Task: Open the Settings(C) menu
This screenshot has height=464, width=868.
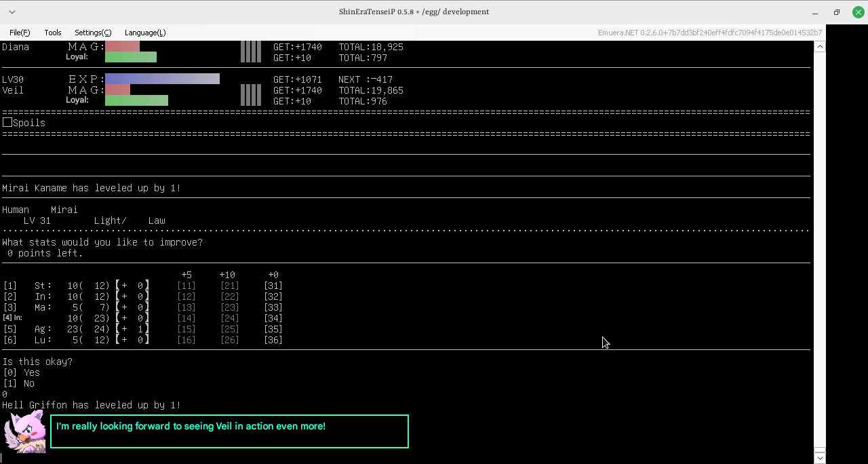Action: coord(93,33)
